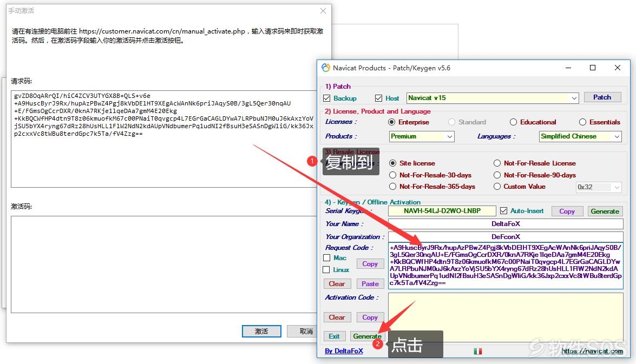Generate a new serial key
The width and height of the screenshot is (636, 364).
point(605,211)
